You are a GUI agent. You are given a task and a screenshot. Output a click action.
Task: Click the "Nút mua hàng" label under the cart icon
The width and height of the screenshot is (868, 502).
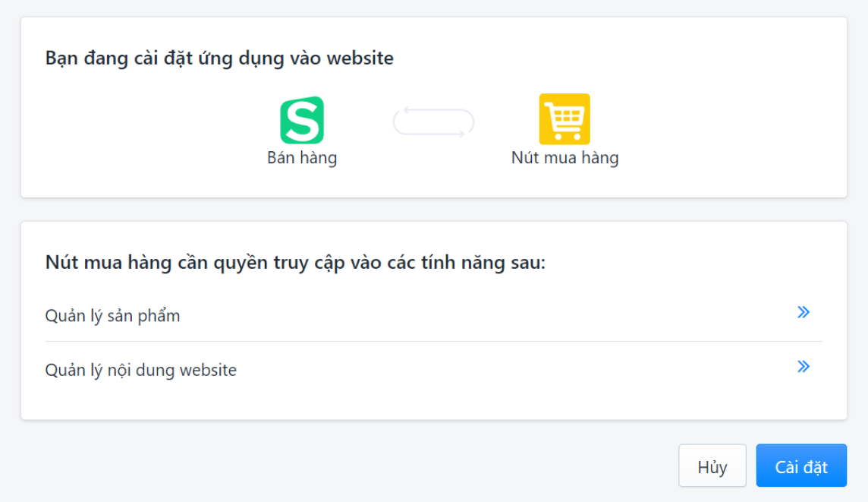[565, 158]
